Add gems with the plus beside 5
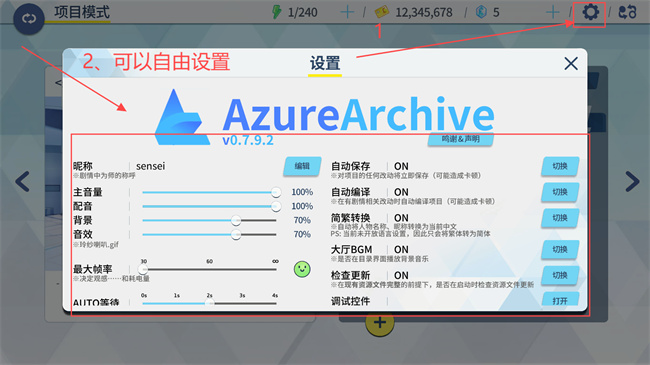 tap(553, 12)
